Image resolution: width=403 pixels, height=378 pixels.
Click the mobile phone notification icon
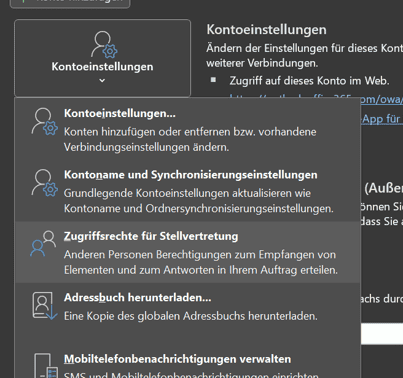(46, 365)
